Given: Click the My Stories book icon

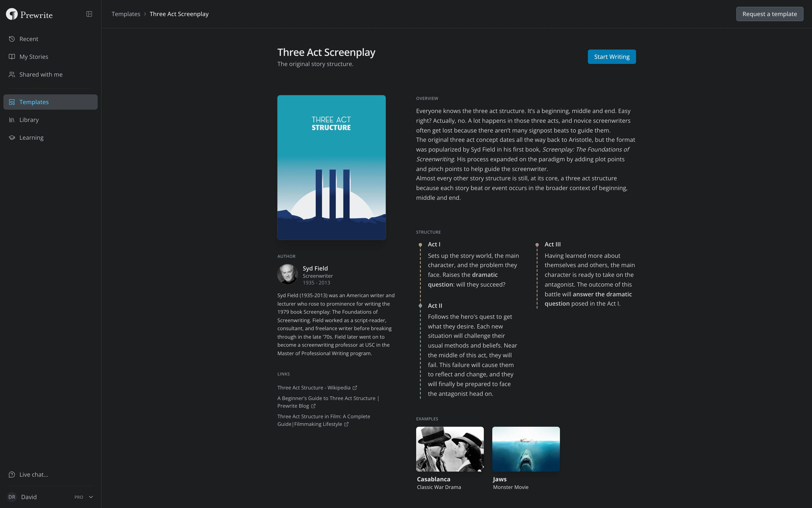Looking at the screenshot, I should (x=12, y=57).
